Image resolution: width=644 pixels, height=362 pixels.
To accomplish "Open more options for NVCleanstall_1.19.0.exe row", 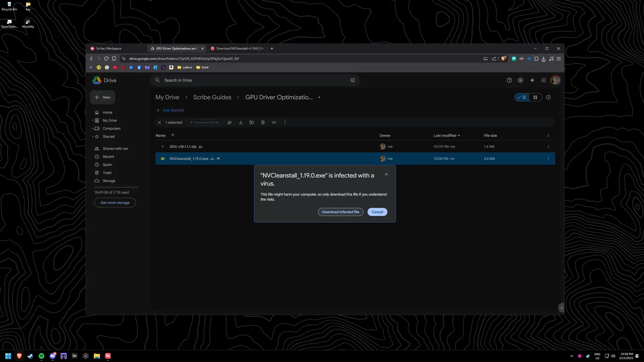I will (x=548, y=158).
